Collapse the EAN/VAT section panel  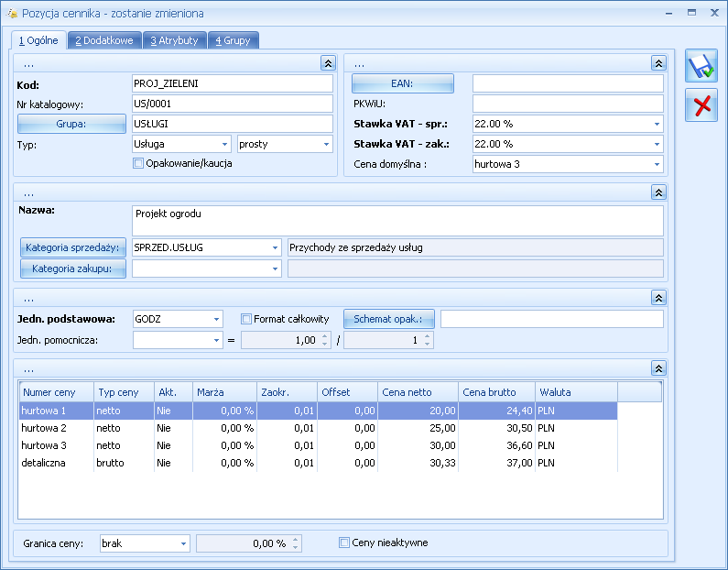point(658,63)
